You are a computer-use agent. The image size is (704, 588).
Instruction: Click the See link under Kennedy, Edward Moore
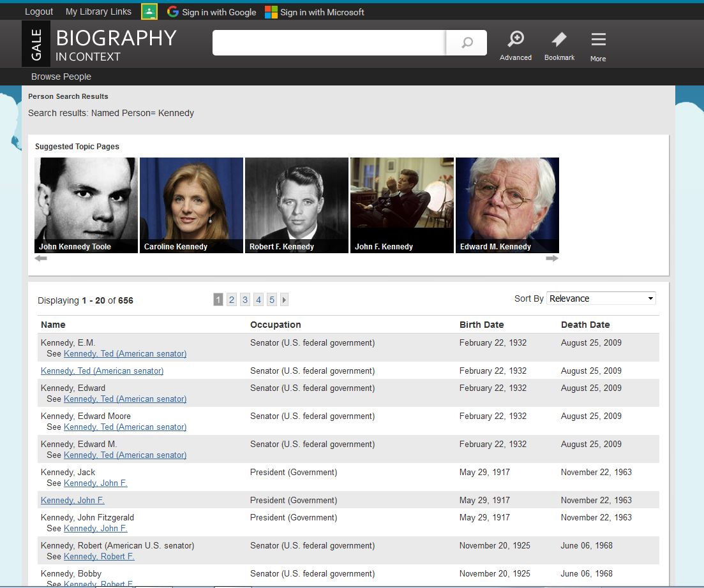tap(125, 427)
